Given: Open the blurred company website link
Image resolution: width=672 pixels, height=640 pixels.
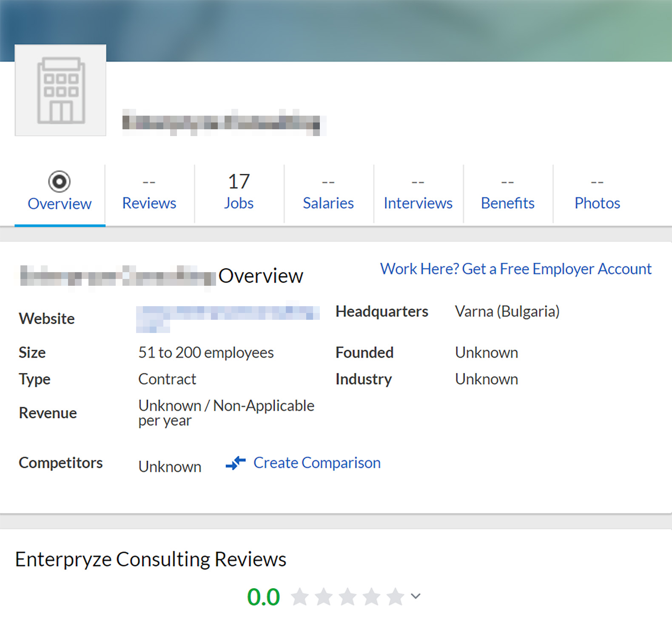Looking at the screenshot, I should point(228,317).
